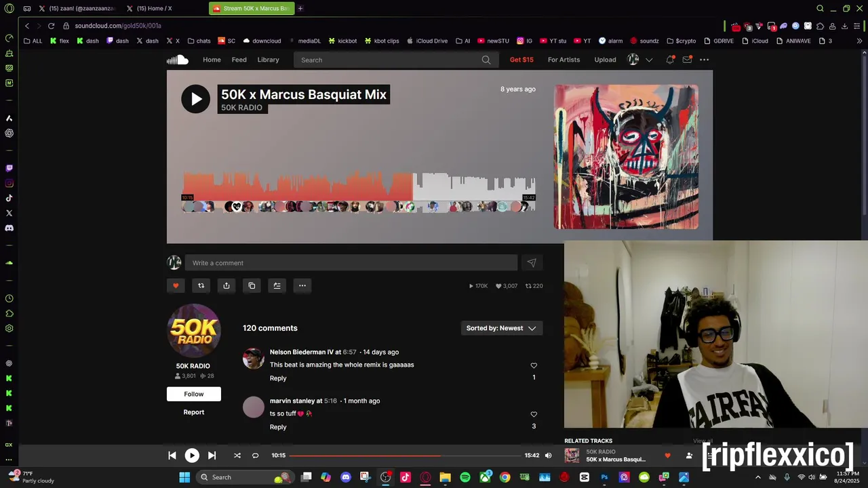The image size is (868, 488).
Task: Open Discord in browser sidebar
Action: pyautogui.click(x=9, y=228)
